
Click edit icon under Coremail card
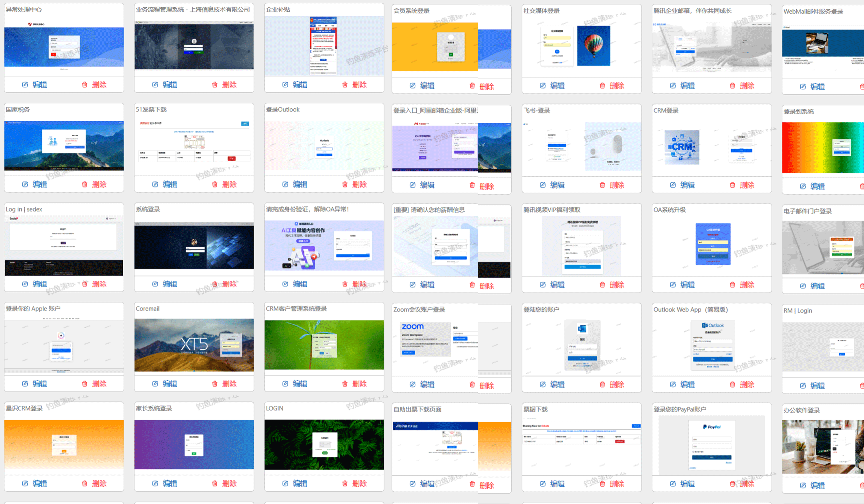tap(155, 384)
